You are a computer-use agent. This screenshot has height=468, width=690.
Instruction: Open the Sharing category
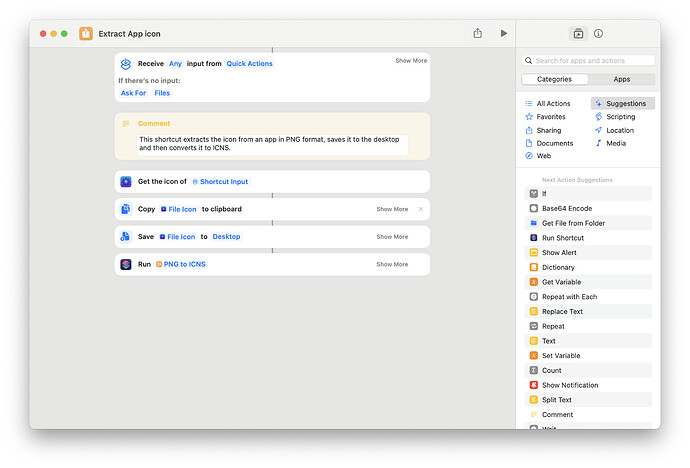(x=544, y=130)
